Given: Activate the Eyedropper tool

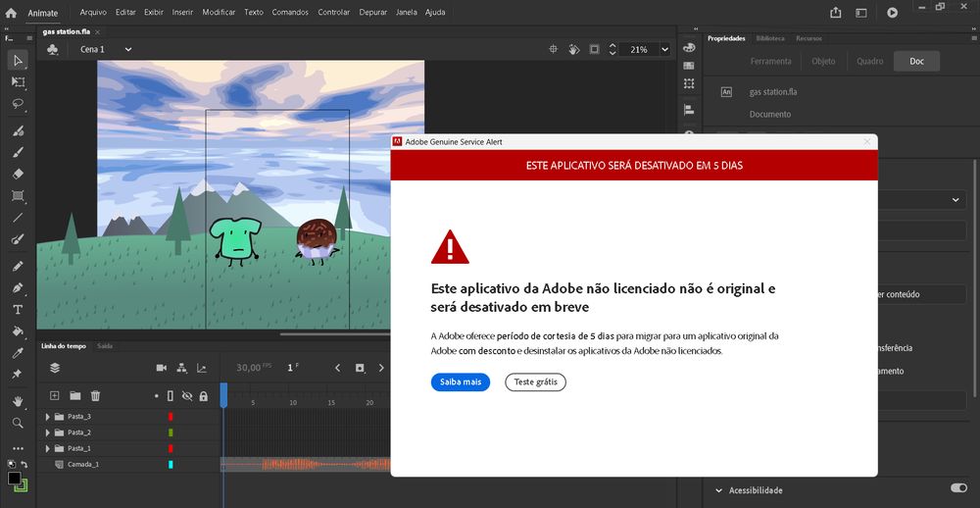Looking at the screenshot, I should 18,352.
